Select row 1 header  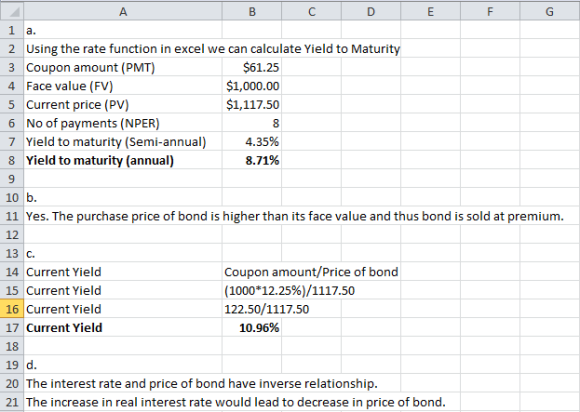tap(12, 30)
